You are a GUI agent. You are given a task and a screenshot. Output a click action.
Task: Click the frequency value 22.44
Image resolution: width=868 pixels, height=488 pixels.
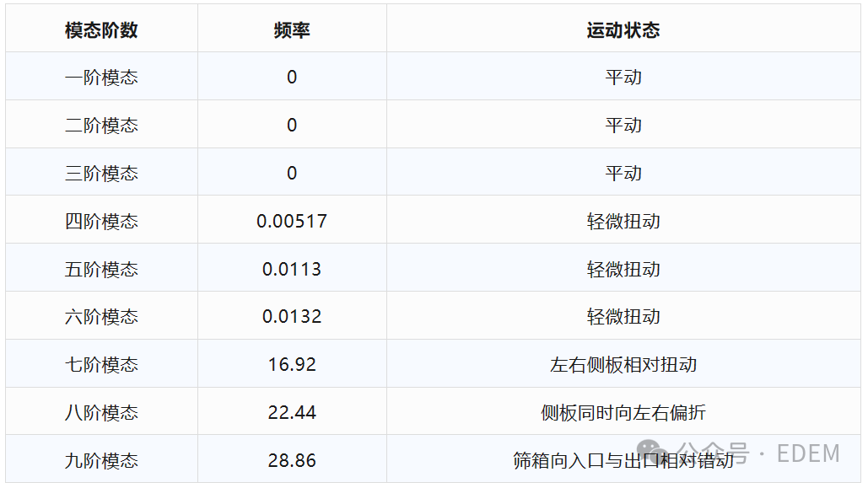(292, 413)
